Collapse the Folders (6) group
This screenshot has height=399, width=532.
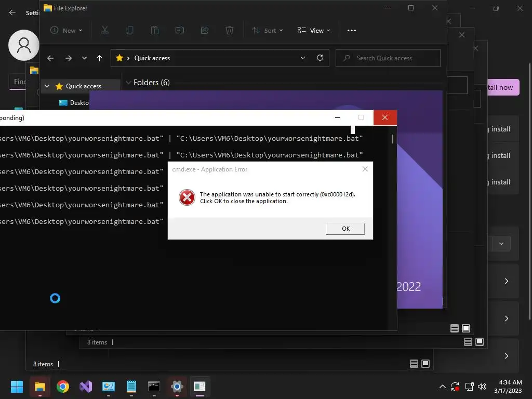point(129,83)
